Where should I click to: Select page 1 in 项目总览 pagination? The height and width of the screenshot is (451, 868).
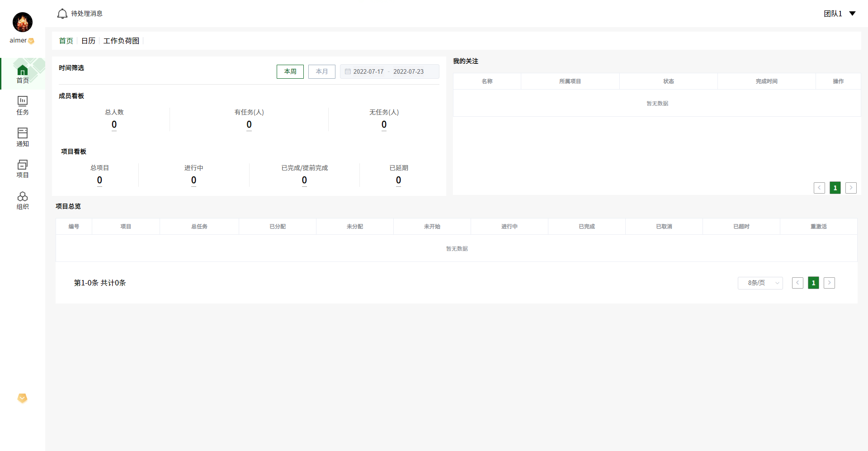813,283
